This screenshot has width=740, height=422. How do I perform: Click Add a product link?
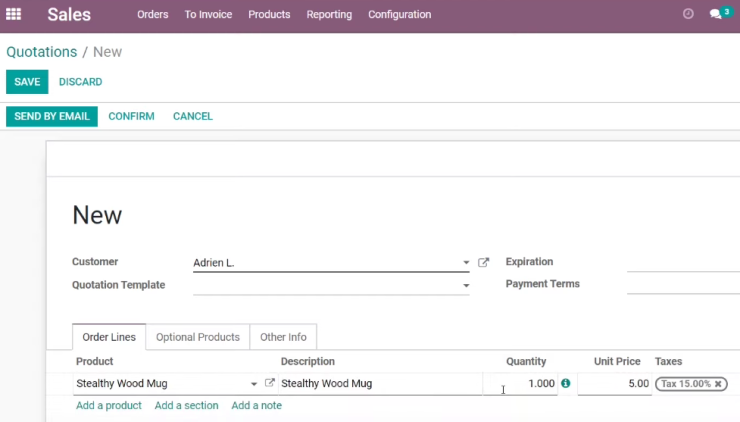tap(109, 405)
